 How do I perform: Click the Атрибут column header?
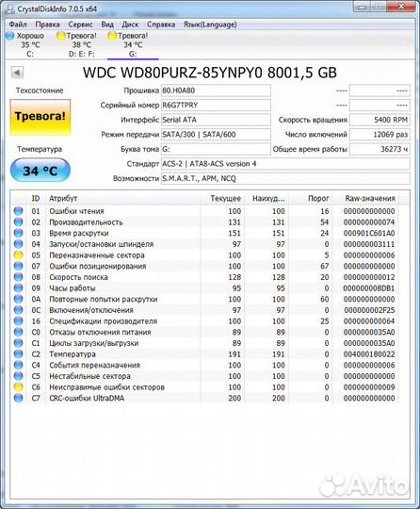(x=63, y=198)
